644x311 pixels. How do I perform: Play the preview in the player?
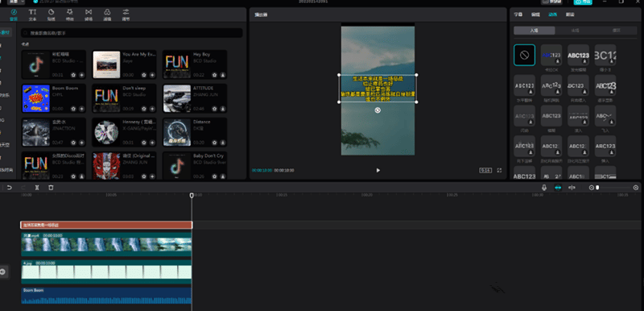point(378,170)
